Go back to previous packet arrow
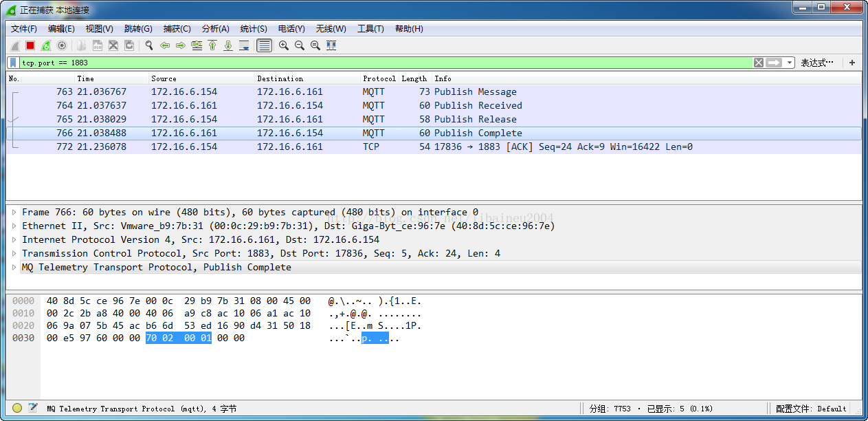 tap(165, 45)
